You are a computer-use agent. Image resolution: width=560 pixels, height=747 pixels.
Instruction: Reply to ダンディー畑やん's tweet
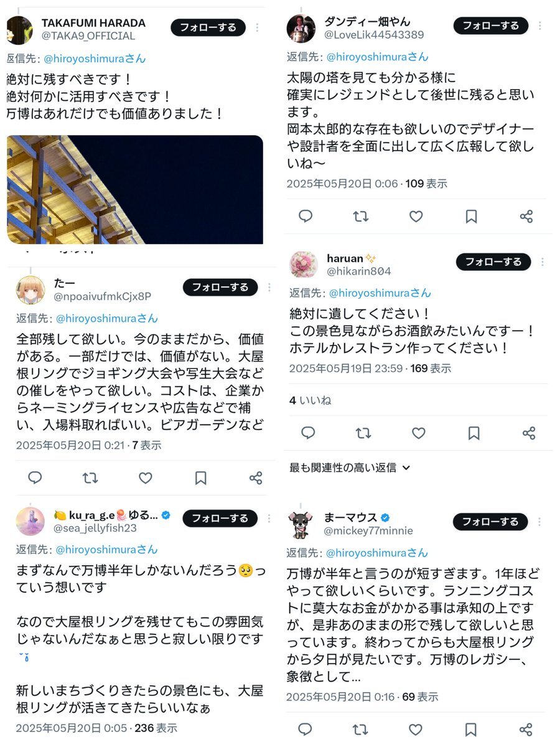coord(306,216)
